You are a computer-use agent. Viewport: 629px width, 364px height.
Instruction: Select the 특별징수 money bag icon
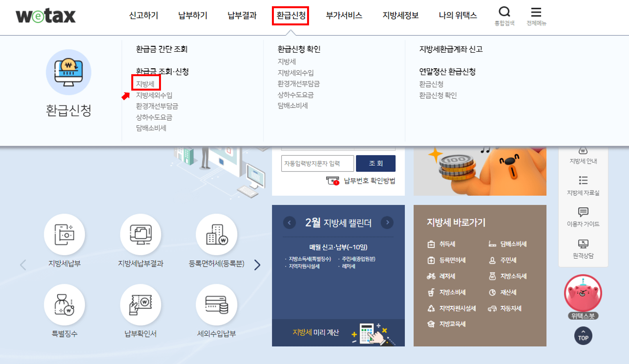point(64,305)
